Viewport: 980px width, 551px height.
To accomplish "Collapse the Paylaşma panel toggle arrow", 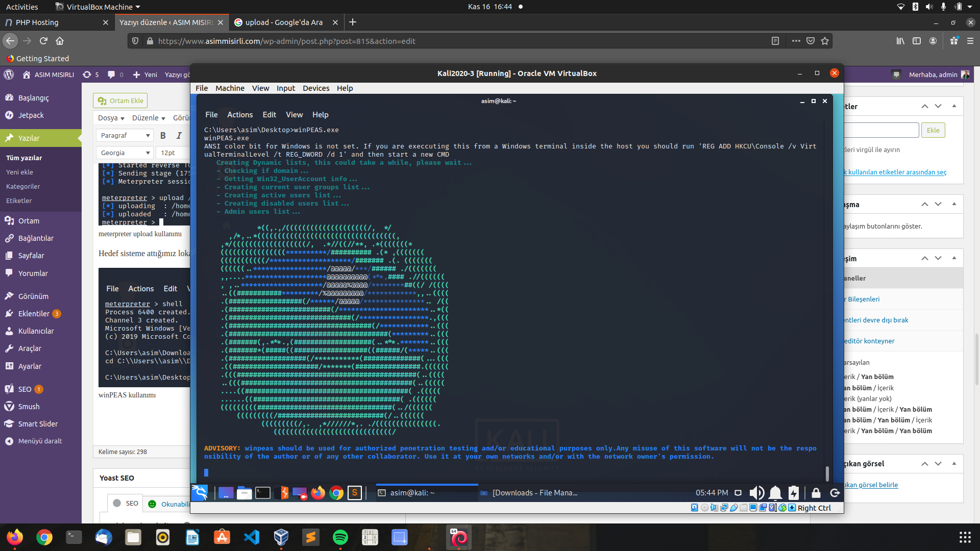I will tap(954, 204).
